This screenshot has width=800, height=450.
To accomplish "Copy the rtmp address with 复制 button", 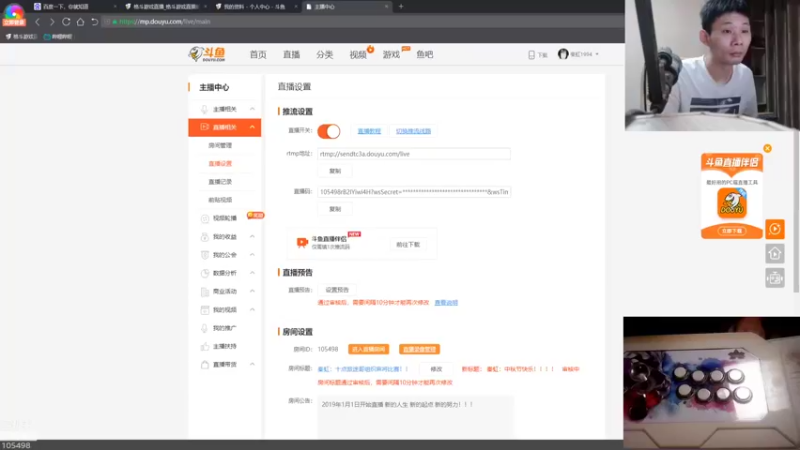I will point(335,171).
